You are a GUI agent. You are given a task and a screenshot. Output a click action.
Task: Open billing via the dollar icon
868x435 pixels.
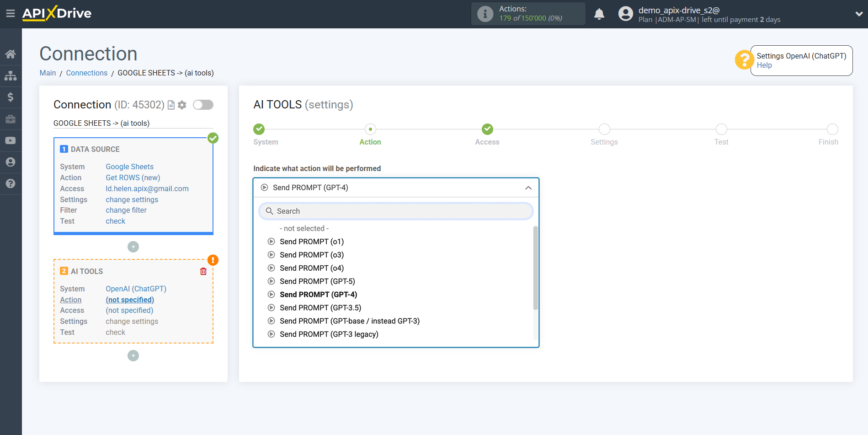pyautogui.click(x=11, y=97)
